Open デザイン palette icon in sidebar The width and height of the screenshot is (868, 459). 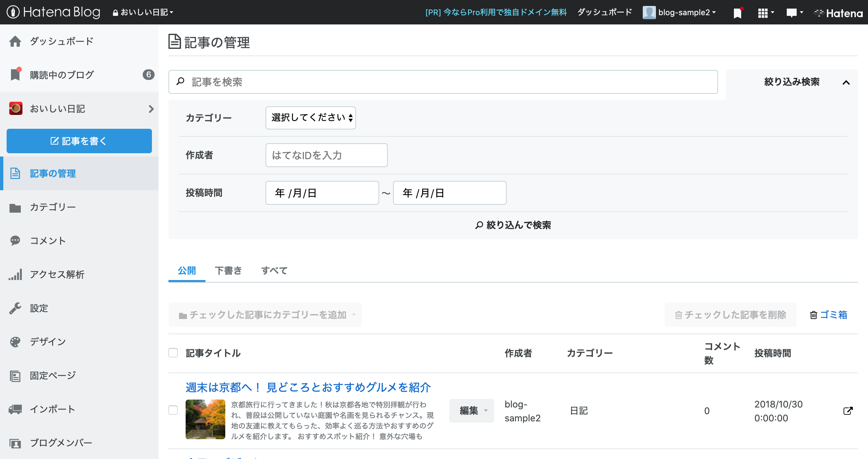[x=15, y=341]
